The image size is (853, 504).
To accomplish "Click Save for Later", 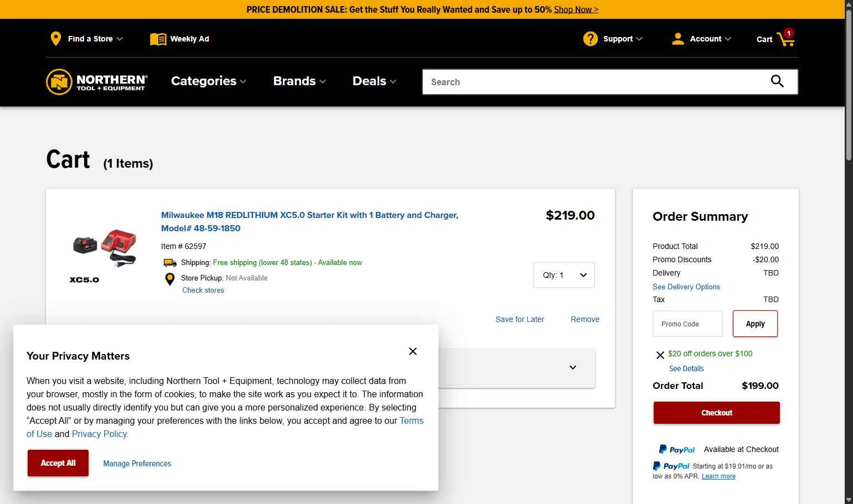I will 520,319.
